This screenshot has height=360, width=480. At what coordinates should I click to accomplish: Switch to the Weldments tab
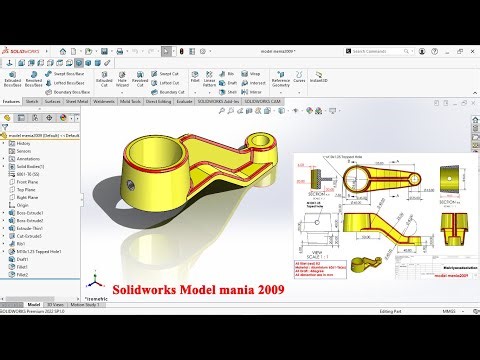104,101
